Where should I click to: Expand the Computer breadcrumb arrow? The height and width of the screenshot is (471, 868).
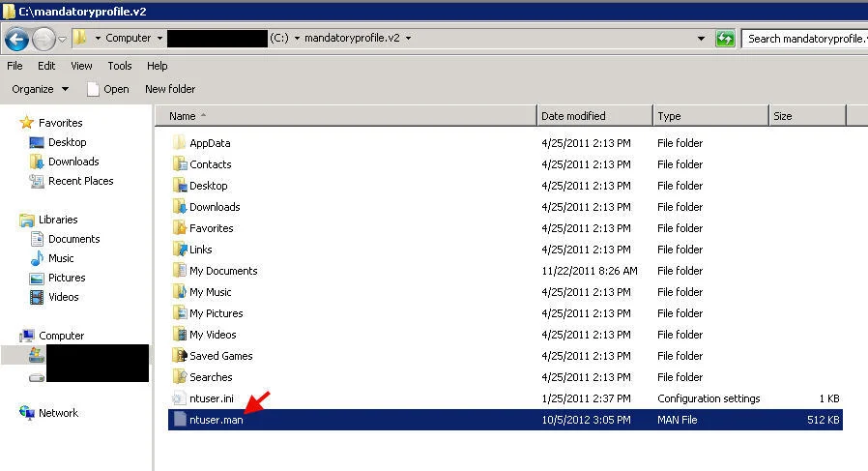(159, 39)
